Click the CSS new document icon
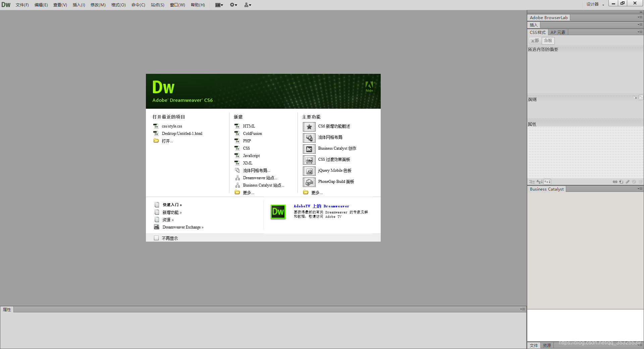Screen dimensions: 644x349 [237, 148]
